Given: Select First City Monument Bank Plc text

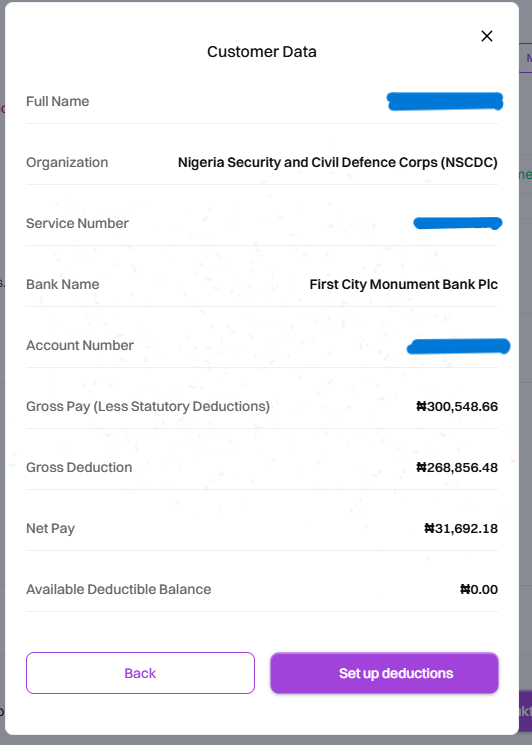Looking at the screenshot, I should click(x=404, y=284).
